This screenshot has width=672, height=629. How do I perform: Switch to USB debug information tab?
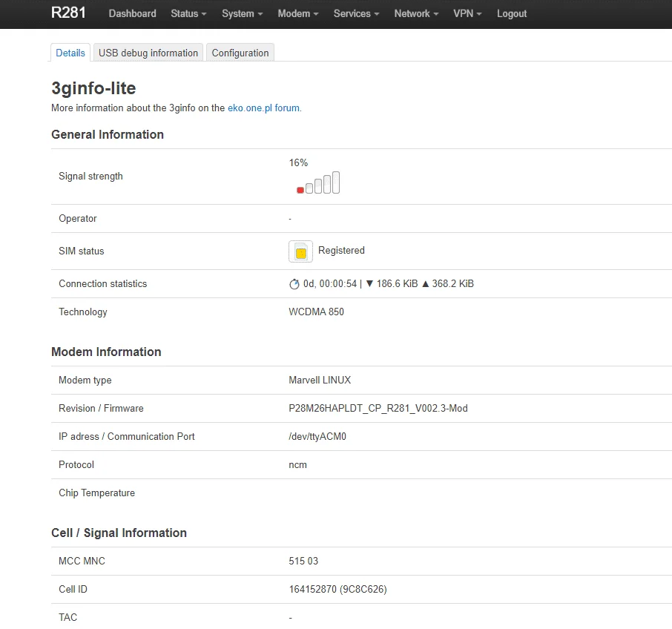coord(148,53)
